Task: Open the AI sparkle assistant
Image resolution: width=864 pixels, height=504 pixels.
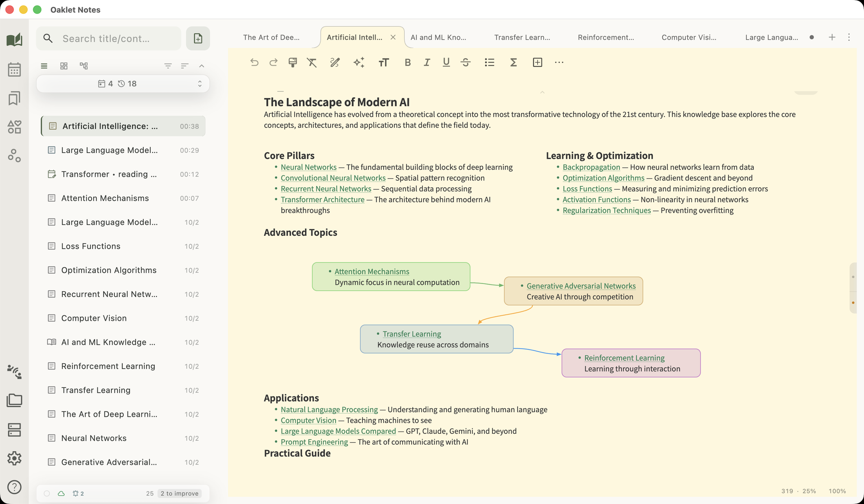Action: pos(359,62)
